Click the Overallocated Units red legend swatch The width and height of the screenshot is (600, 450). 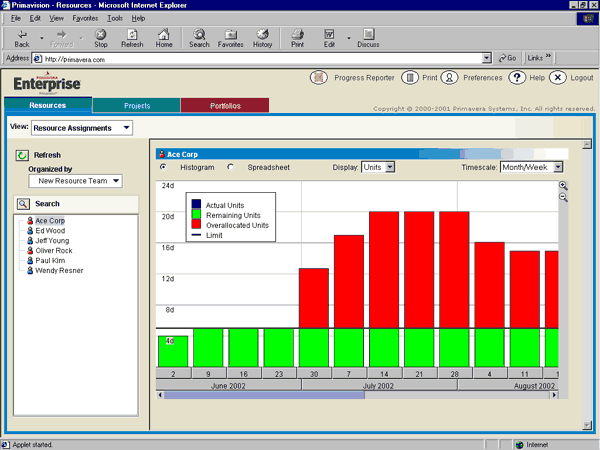pos(196,224)
